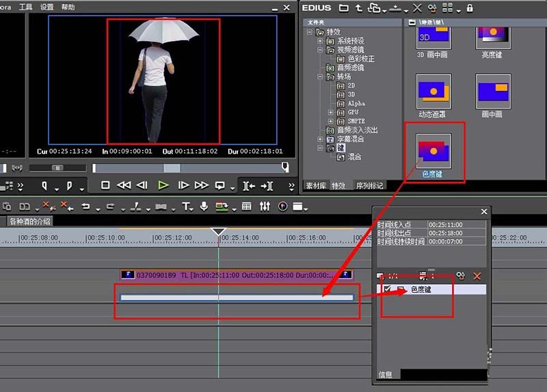This screenshot has width=547, height=392.
Task: Open the audio mixer sliders icon
Action: [265, 207]
